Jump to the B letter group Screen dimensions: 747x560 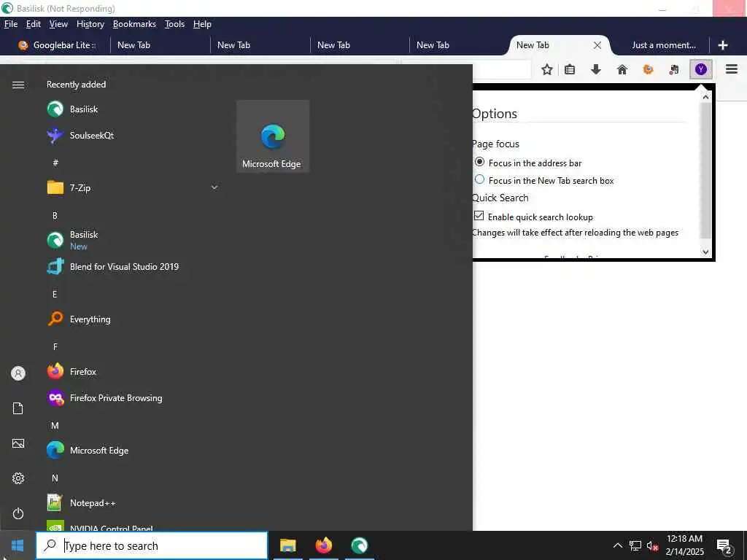(55, 216)
